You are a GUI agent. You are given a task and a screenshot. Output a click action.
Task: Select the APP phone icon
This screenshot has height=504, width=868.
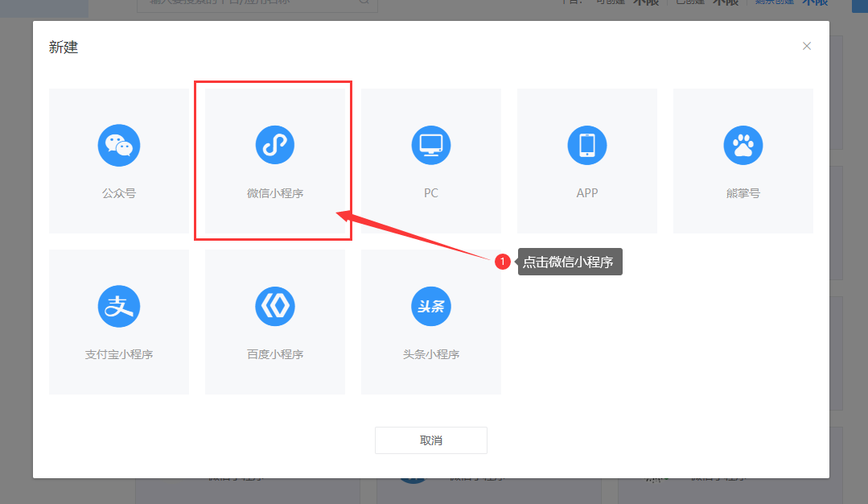point(587,145)
